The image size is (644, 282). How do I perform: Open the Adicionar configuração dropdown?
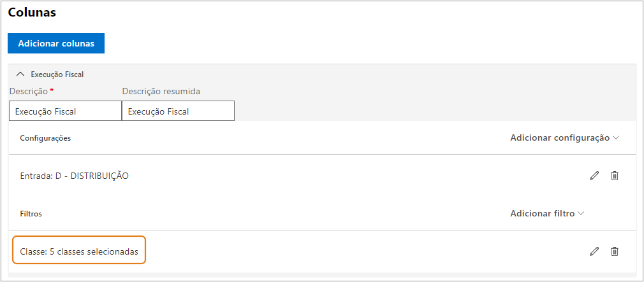coord(564,137)
